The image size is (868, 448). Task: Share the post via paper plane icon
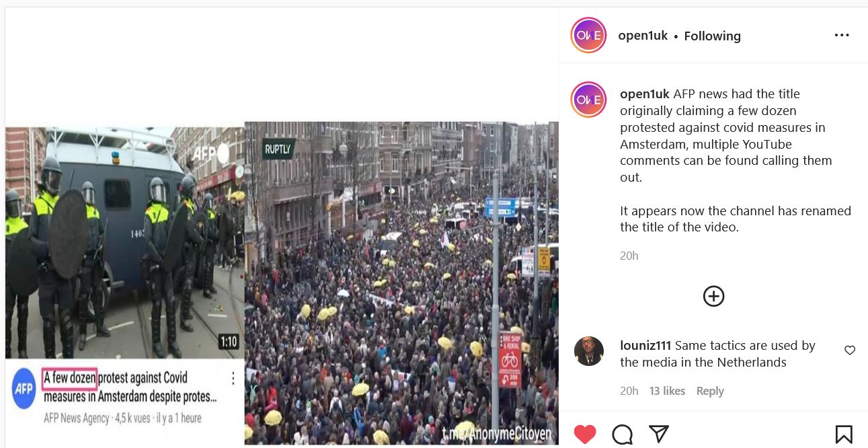click(659, 434)
